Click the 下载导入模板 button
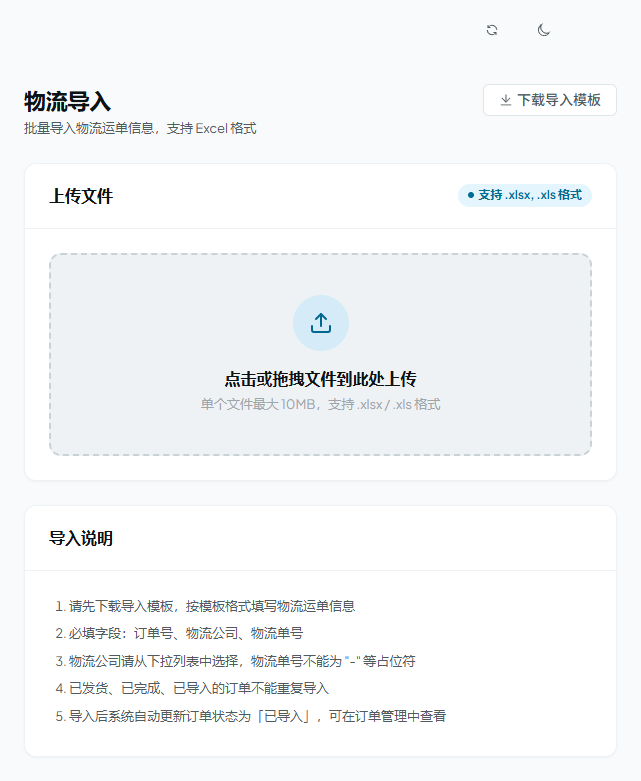The height and width of the screenshot is (781, 641). 550,100
